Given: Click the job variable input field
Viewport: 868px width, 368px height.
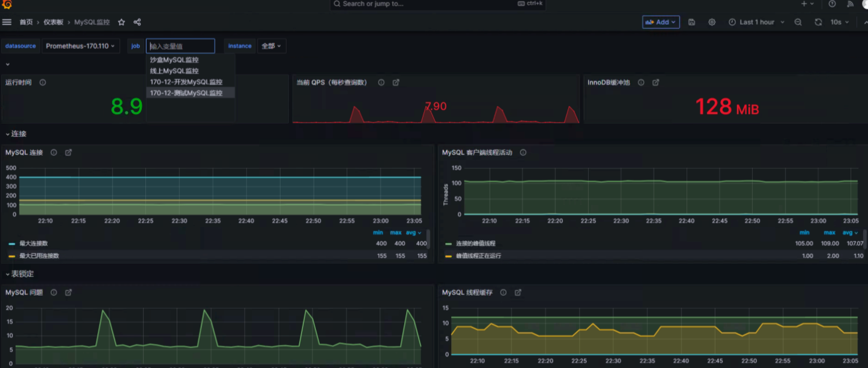Looking at the screenshot, I should (180, 46).
